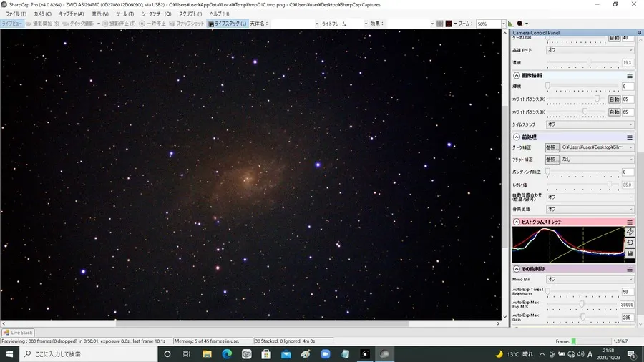Toggle the ライブビュー live view button
The width and height of the screenshot is (644, 362).
coord(12,24)
